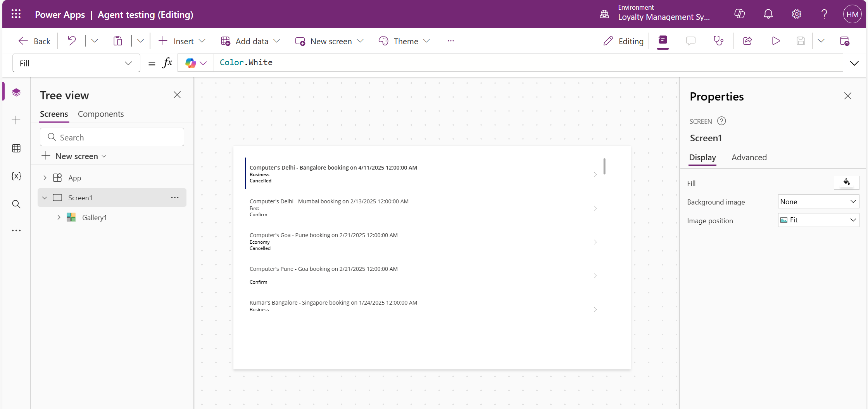Collapse the Screen1 tree node

(x=45, y=198)
